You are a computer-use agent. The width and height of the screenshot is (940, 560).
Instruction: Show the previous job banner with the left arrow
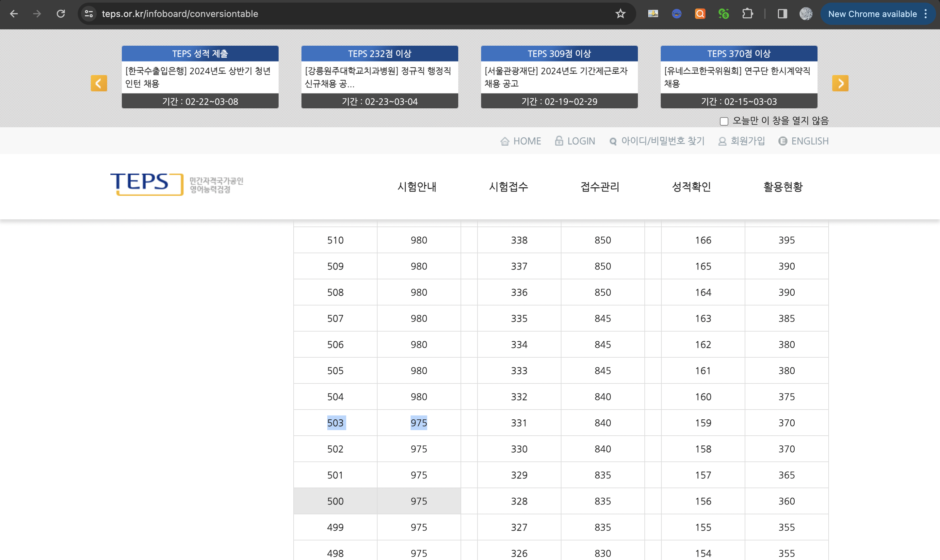pyautogui.click(x=99, y=84)
